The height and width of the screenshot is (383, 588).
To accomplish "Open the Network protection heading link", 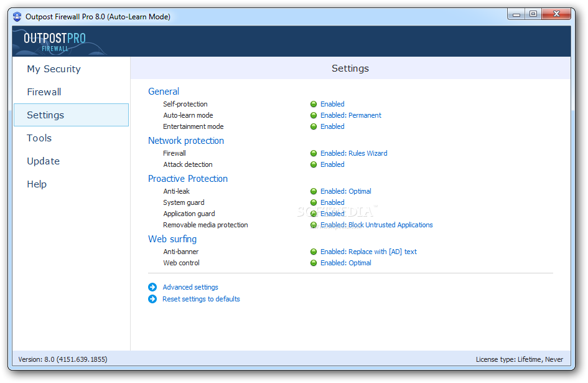I will (186, 141).
